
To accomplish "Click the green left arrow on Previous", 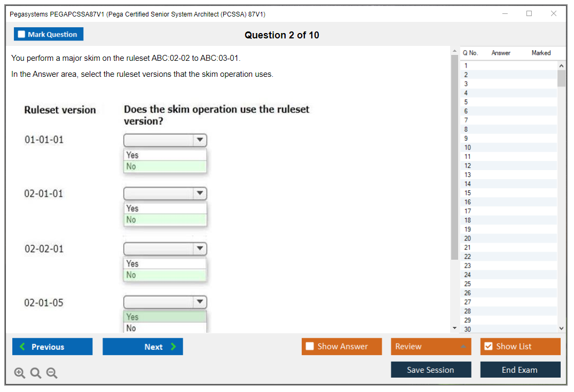I will (22, 347).
